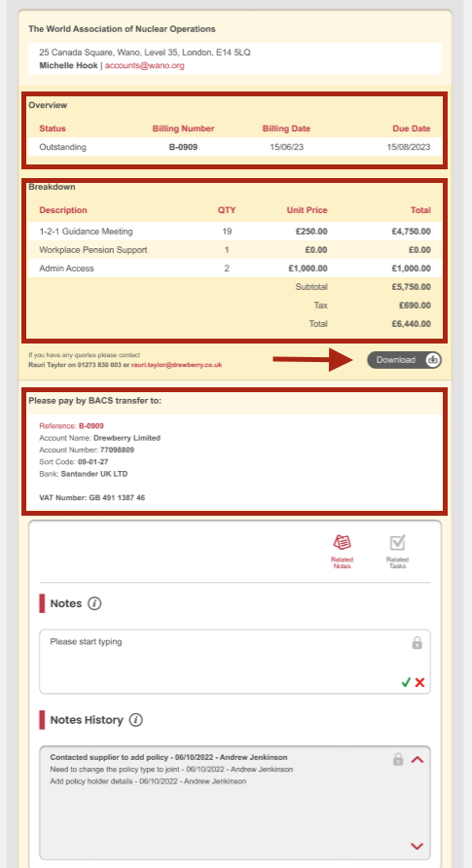Toggle the padlock in Notes History entry
Viewport: 472px width, 868px height.
click(398, 759)
